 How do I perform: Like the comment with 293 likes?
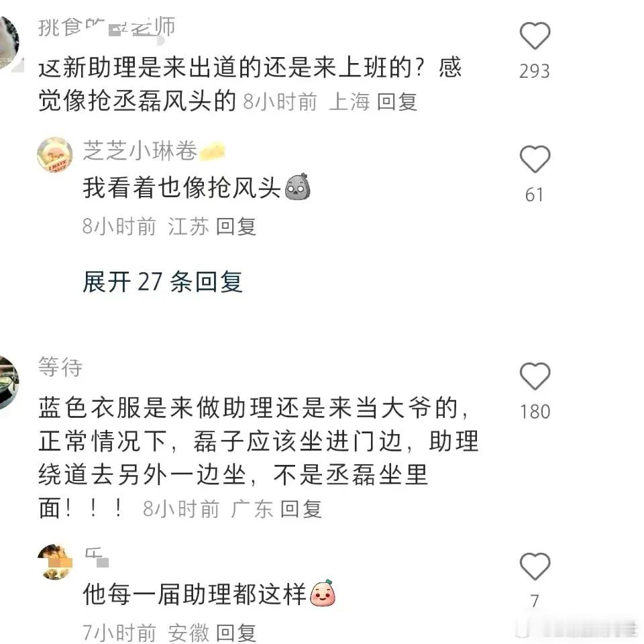click(535, 36)
